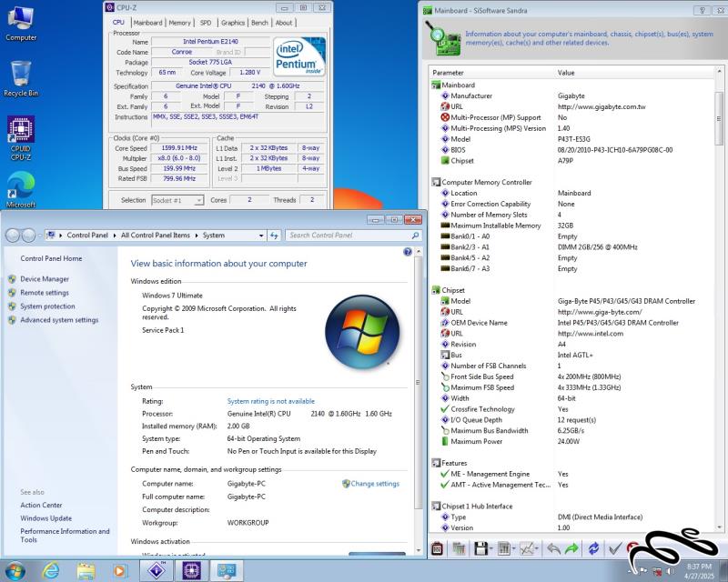Expand the arrow after Control Panel breadcrumb

pos(115,236)
